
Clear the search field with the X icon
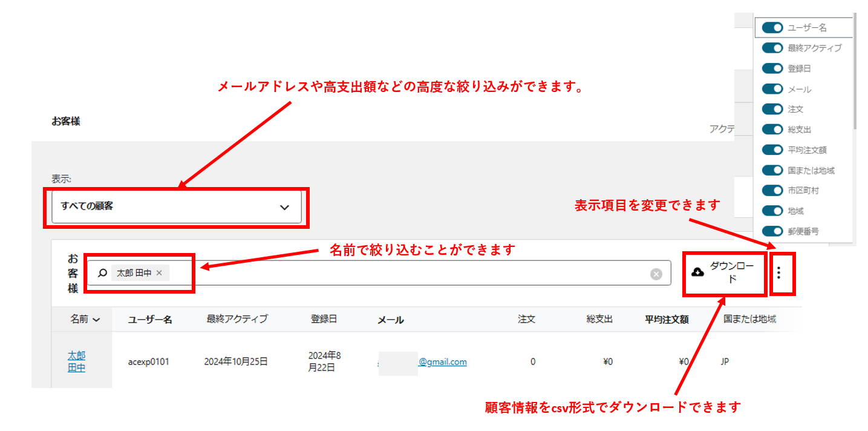pyautogui.click(x=656, y=274)
